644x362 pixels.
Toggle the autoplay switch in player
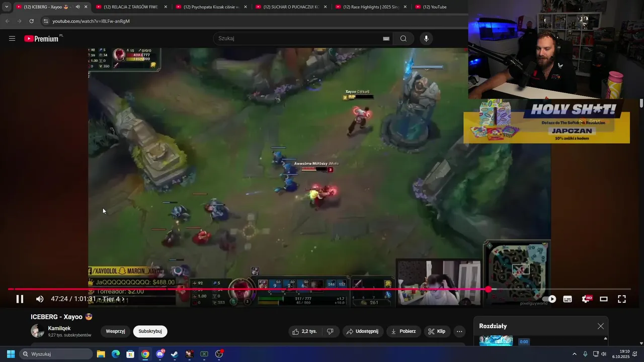coord(549,299)
